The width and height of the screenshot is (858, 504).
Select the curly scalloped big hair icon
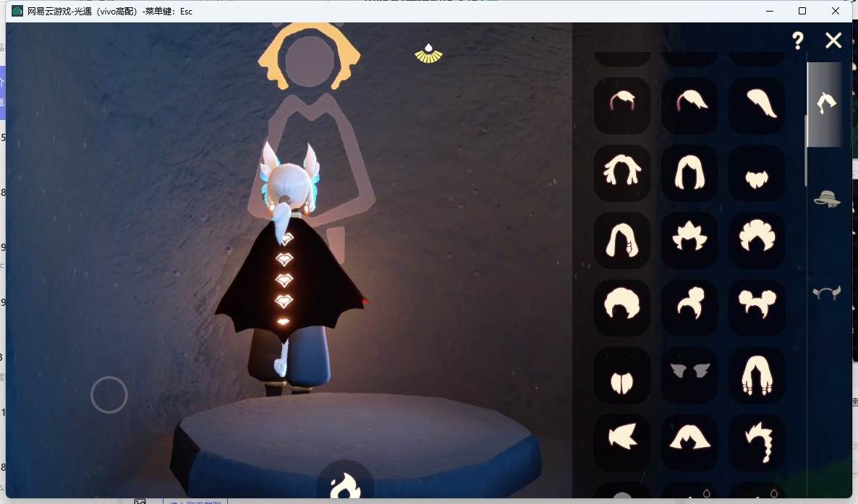(757, 240)
